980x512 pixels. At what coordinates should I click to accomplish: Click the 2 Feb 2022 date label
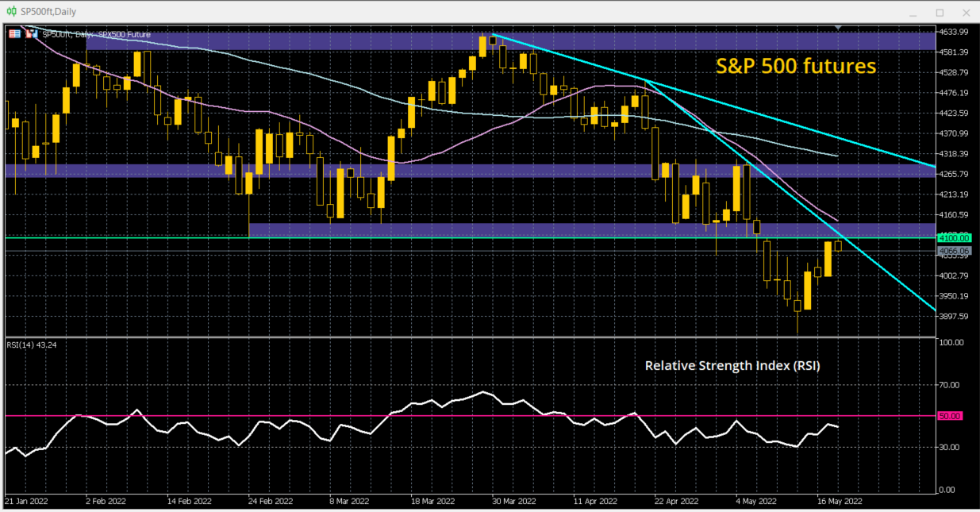(x=106, y=502)
